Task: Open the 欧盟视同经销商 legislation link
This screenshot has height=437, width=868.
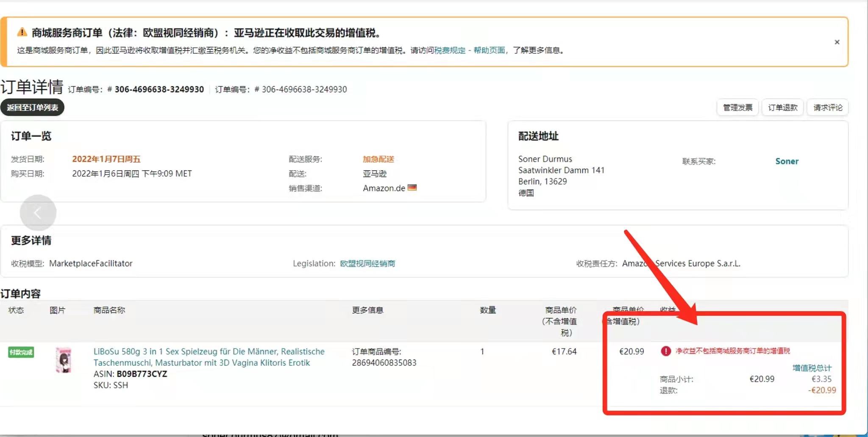Action: coord(367,263)
